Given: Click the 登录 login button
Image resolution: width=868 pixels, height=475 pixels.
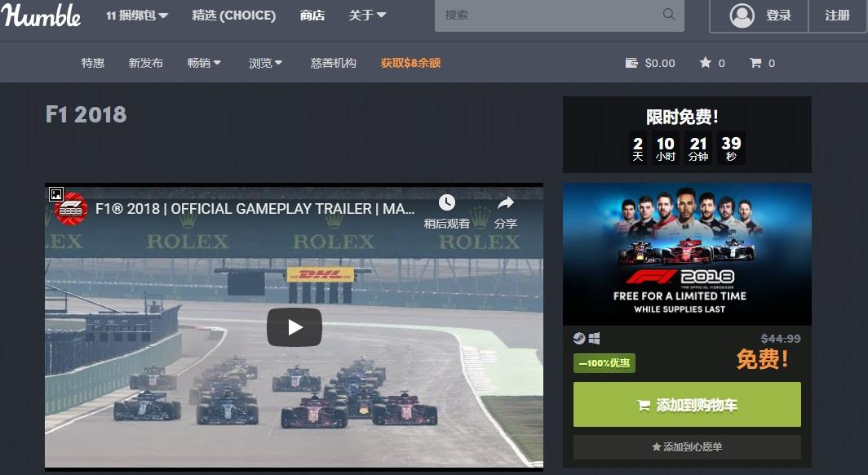Looking at the screenshot, I should (759, 16).
